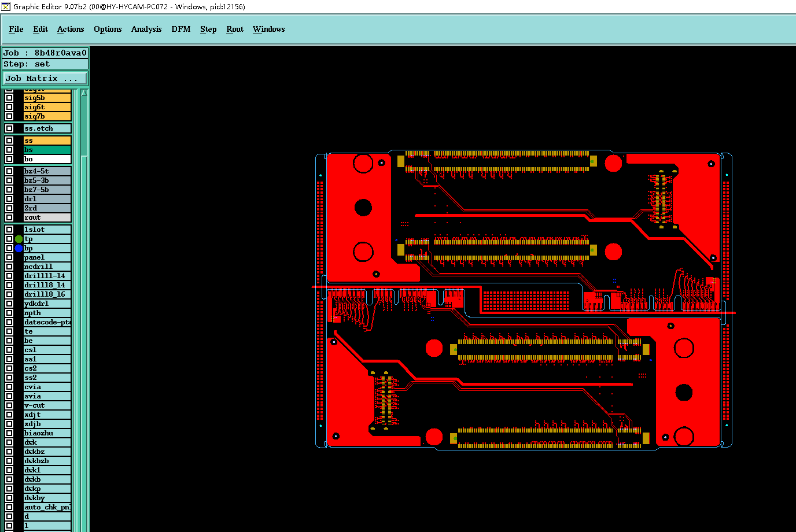Select the xdjt layer name

[47, 415]
